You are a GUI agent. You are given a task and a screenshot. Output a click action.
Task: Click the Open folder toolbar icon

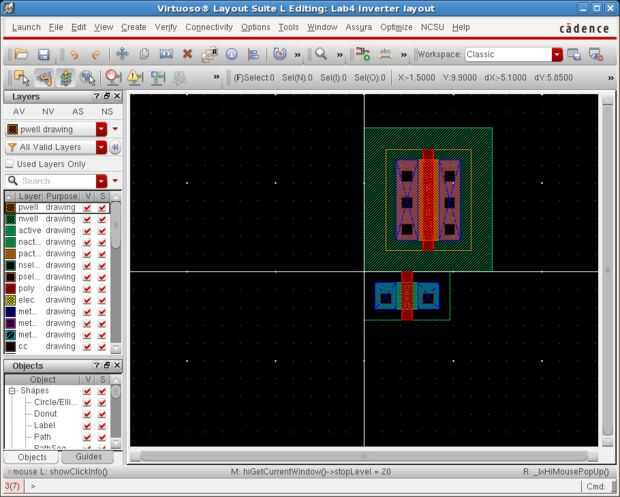point(21,54)
